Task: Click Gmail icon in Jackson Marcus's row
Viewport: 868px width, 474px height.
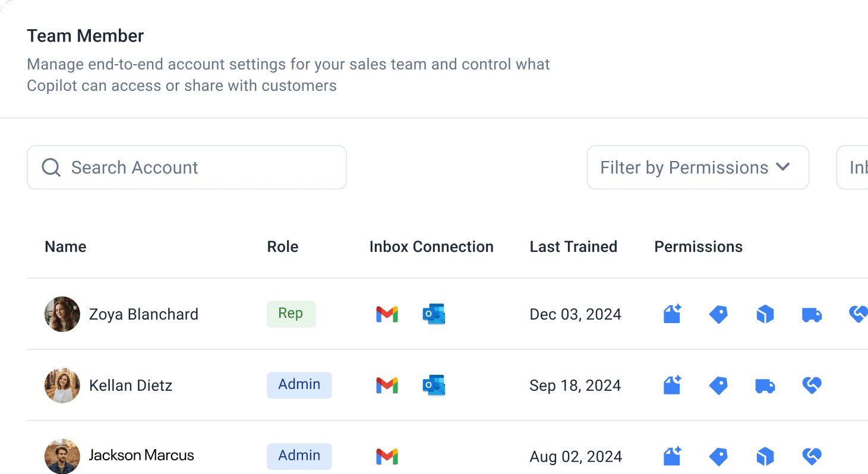Action: tap(387, 456)
